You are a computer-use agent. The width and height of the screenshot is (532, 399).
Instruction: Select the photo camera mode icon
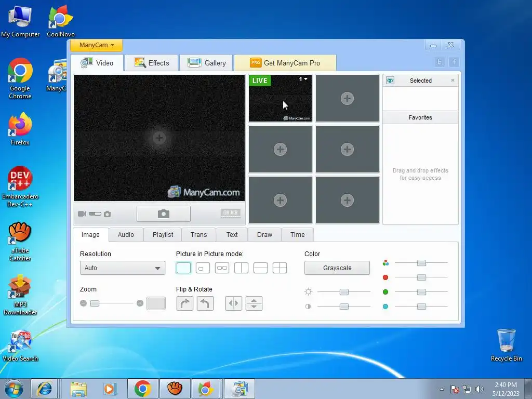pos(107,214)
